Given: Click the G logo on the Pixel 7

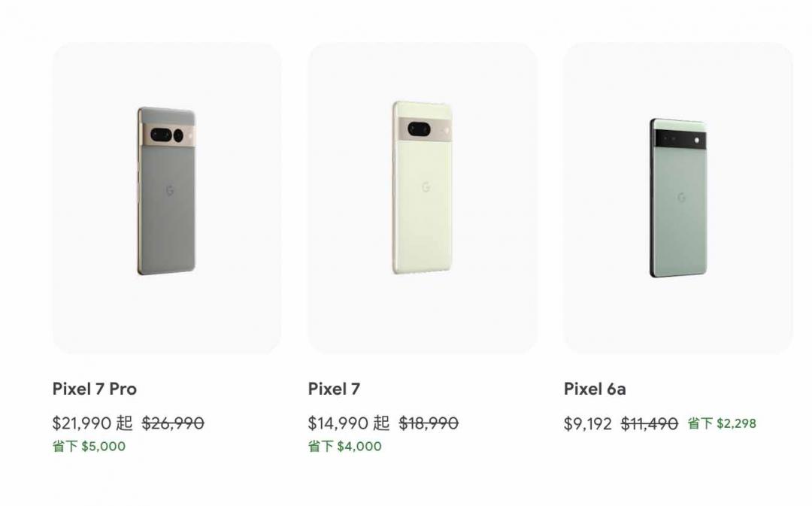Looking at the screenshot, I should tap(426, 186).
